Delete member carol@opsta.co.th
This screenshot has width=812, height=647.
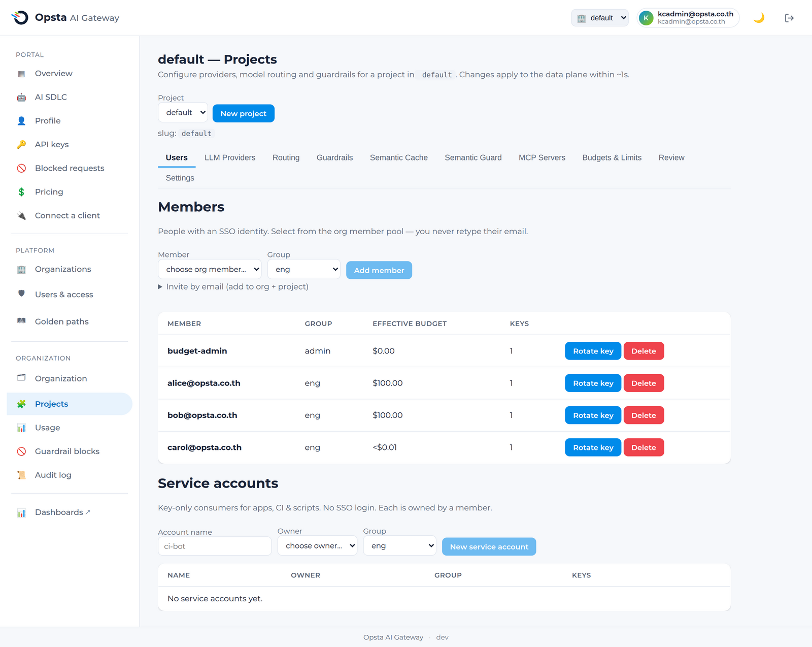[644, 447]
